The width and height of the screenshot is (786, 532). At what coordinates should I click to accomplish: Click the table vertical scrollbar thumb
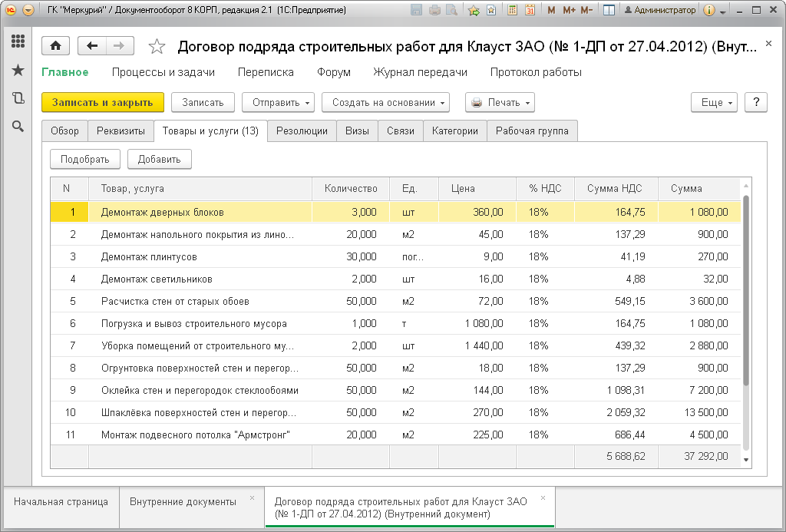[746, 291]
